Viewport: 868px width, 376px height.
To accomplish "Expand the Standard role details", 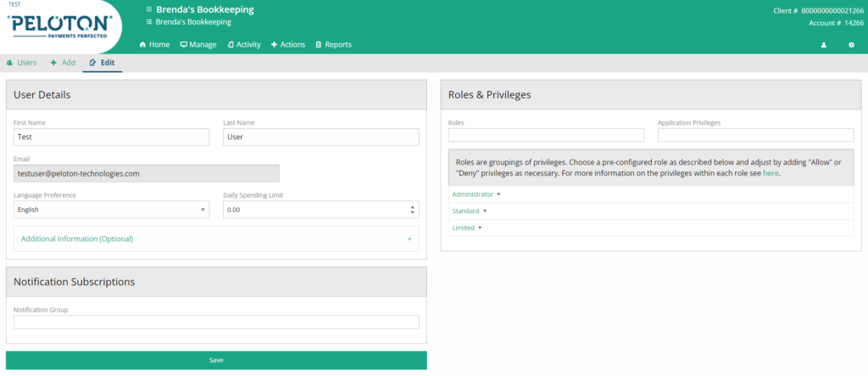I will pos(470,211).
